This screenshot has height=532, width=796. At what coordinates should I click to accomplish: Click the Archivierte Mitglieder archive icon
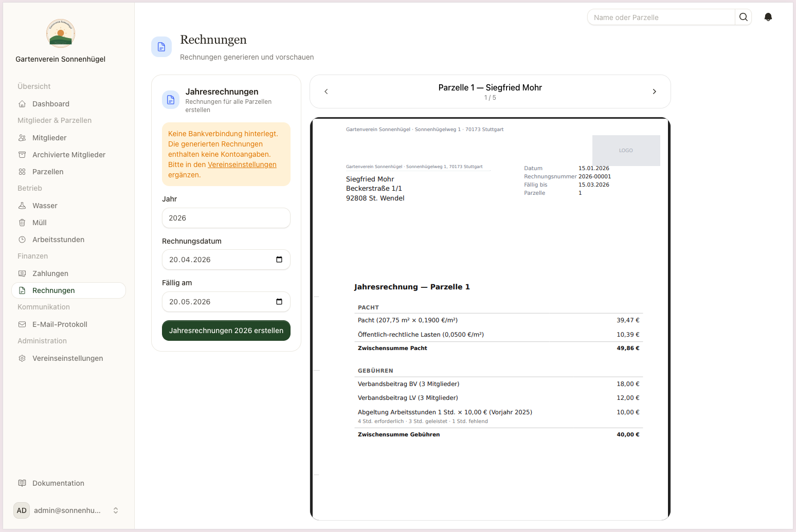pyautogui.click(x=22, y=155)
